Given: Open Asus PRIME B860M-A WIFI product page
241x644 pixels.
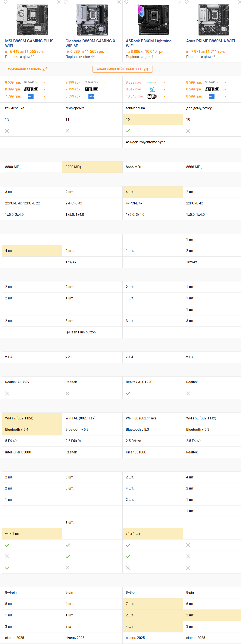Looking at the screenshot, I should 210,41.
